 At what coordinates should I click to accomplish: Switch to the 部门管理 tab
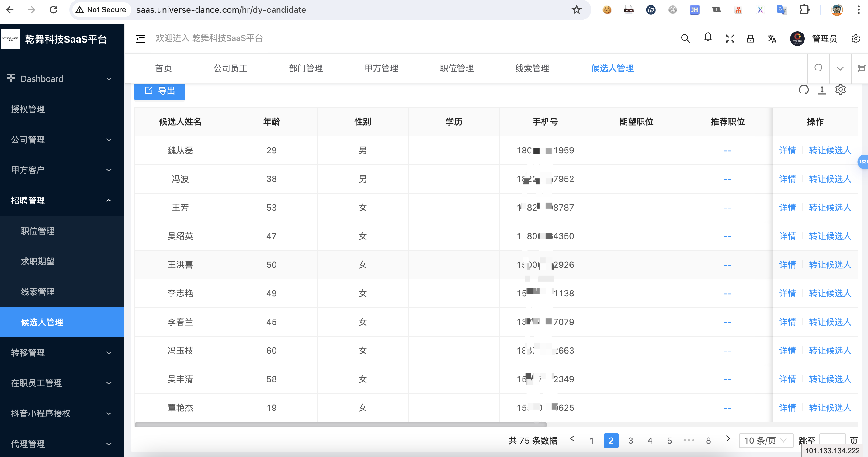306,68
